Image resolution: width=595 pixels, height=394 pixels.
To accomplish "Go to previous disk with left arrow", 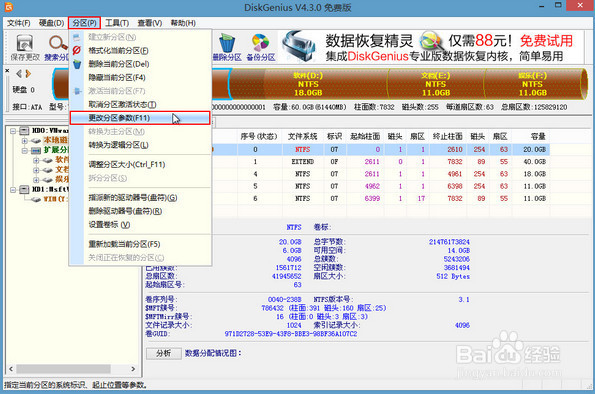I will [x=19, y=74].
